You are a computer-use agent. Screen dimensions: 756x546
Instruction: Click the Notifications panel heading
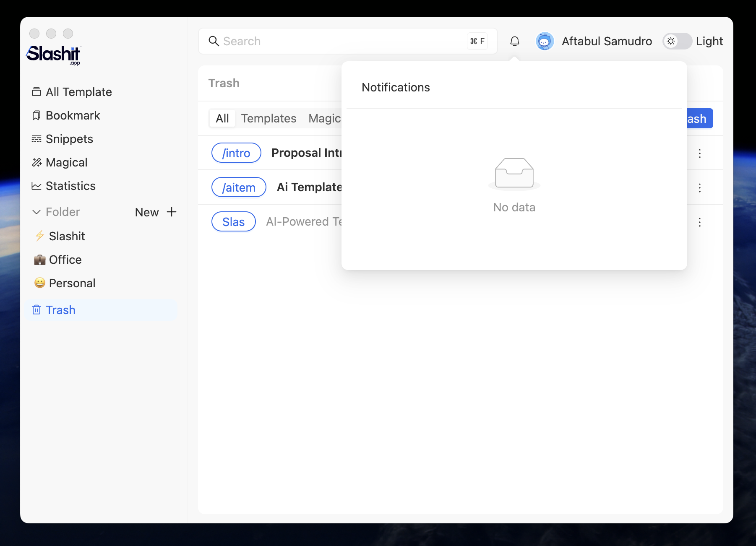coord(396,87)
